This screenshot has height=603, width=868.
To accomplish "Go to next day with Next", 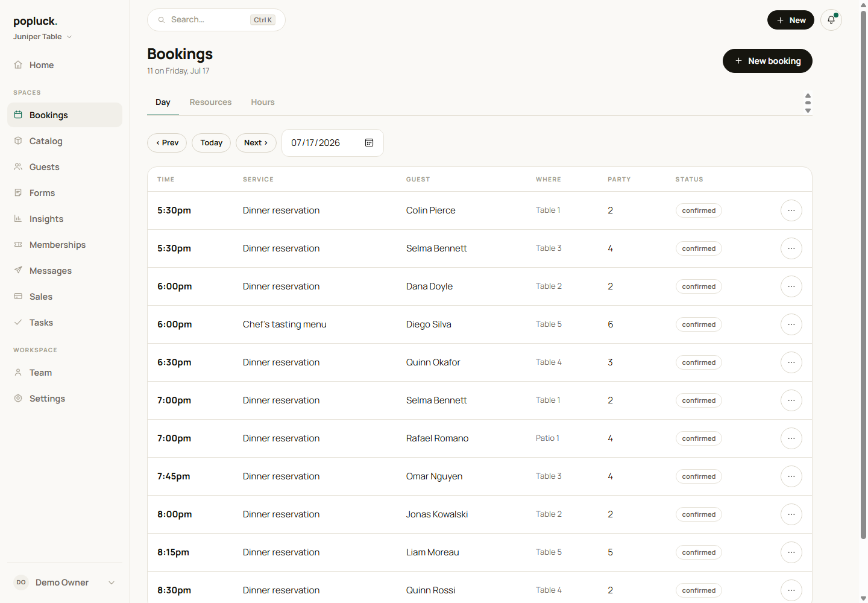I will click(x=256, y=143).
